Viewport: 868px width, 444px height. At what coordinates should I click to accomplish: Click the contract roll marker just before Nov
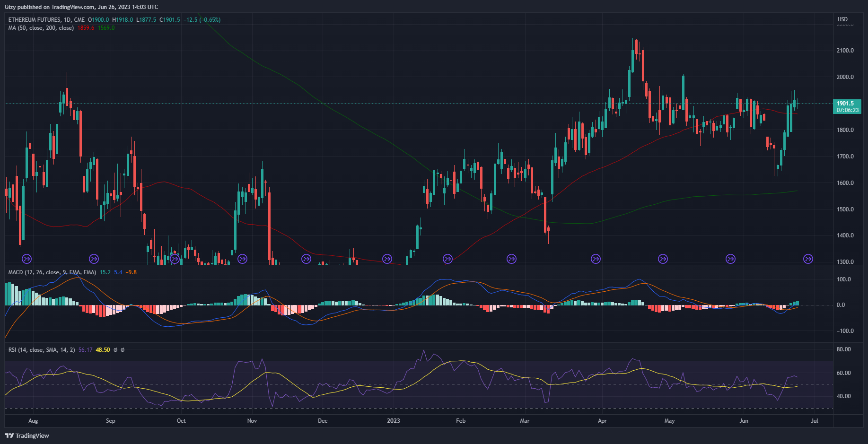click(243, 259)
